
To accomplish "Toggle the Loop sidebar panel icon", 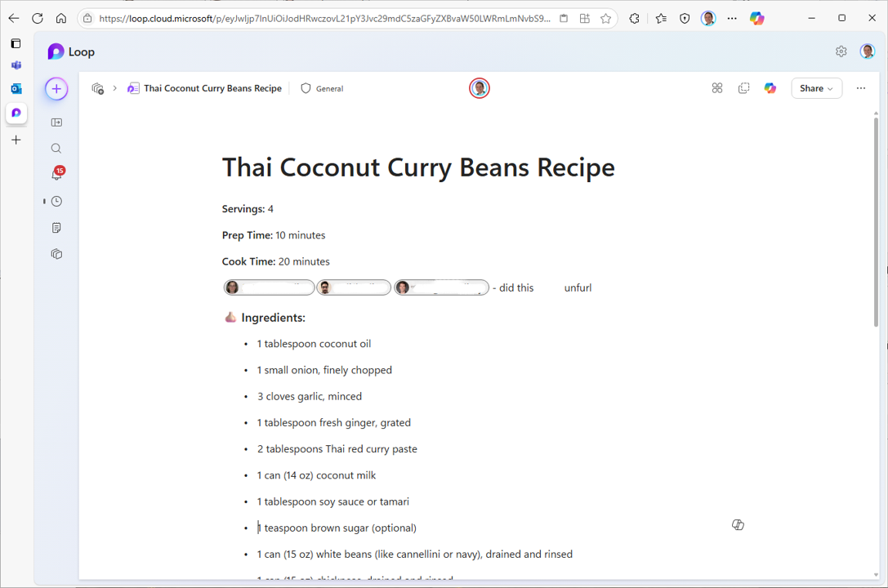I will (x=56, y=122).
